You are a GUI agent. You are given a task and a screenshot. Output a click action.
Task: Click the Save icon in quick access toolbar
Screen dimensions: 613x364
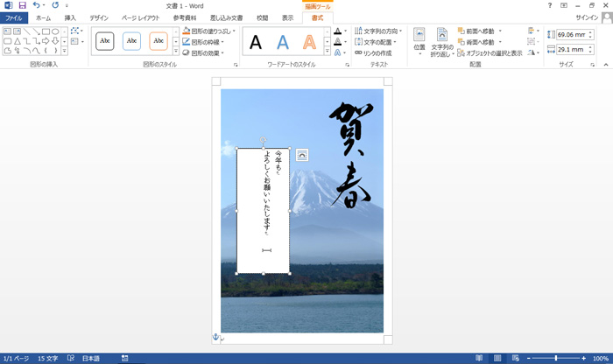coord(22,5)
